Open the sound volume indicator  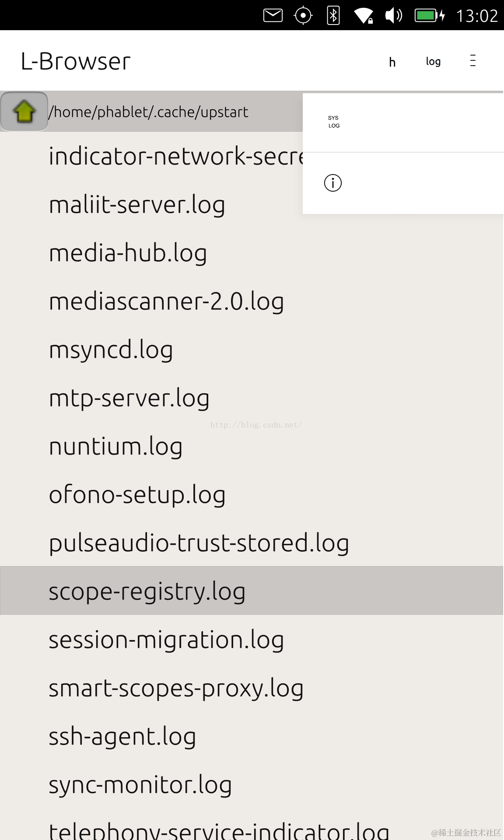tap(393, 16)
